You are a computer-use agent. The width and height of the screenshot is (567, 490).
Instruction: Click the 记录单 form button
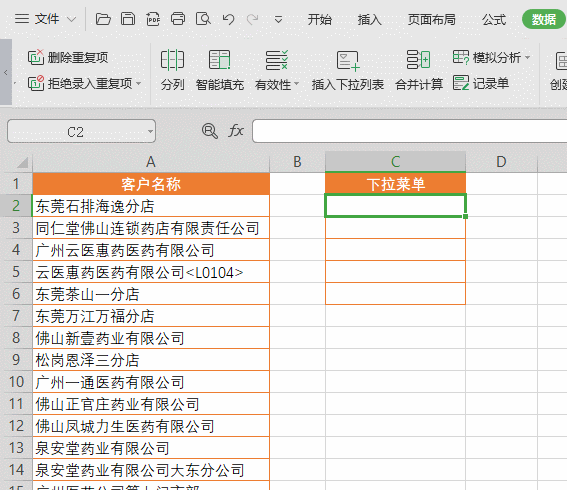[481, 84]
